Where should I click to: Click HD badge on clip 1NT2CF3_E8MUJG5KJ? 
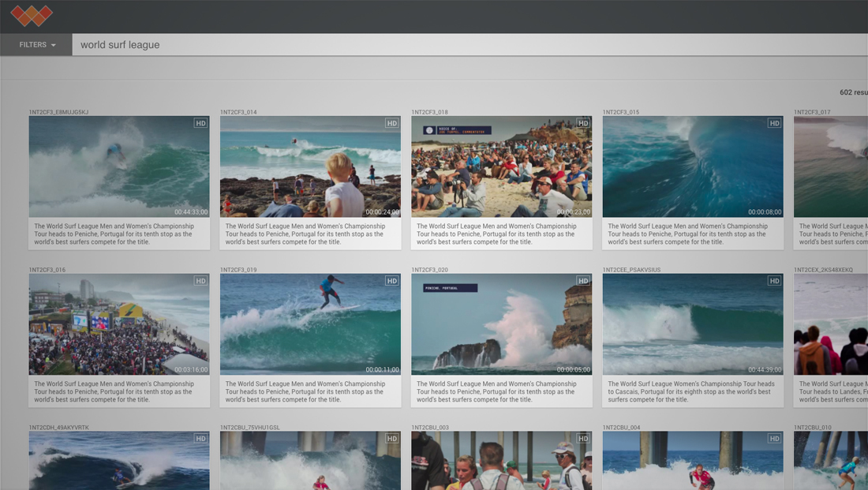[x=200, y=123]
